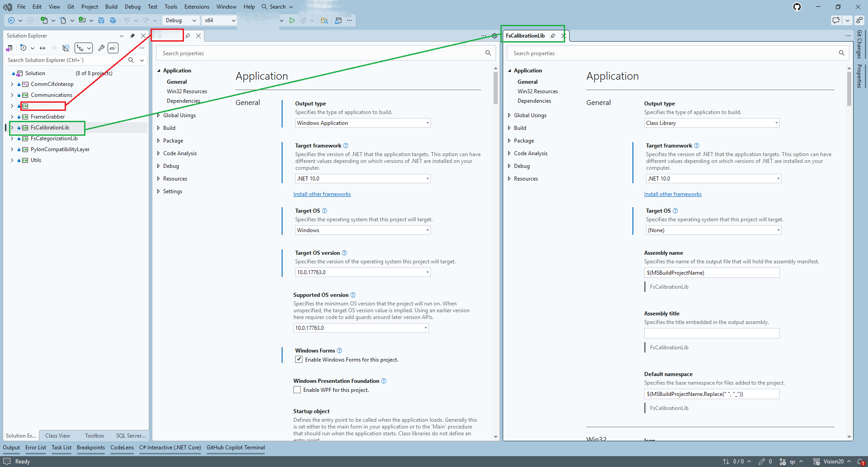Expand the FrameGrabber project node

click(12, 117)
